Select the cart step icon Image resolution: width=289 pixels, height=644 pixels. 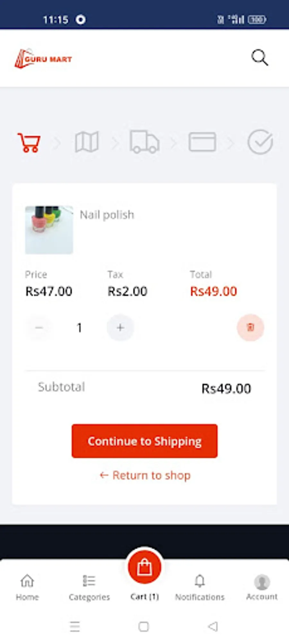[29, 142]
